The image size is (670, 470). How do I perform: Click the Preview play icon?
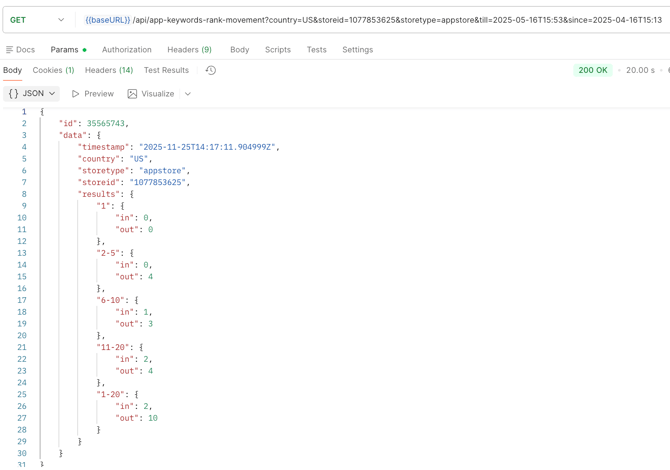pyautogui.click(x=75, y=94)
